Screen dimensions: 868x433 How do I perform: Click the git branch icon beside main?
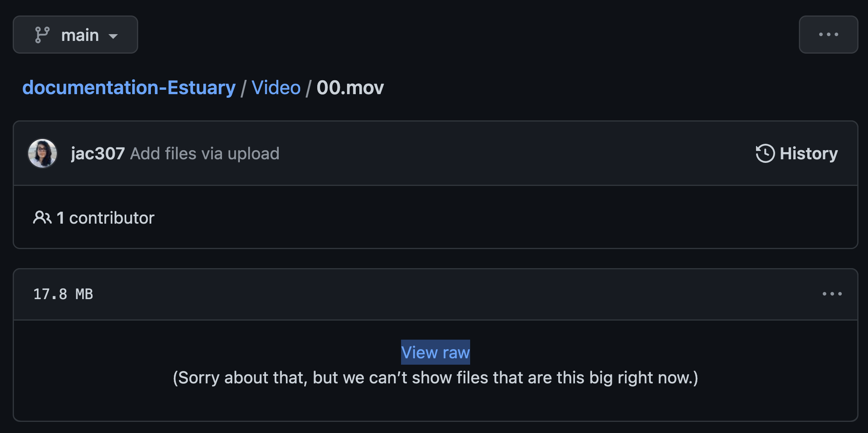click(42, 35)
